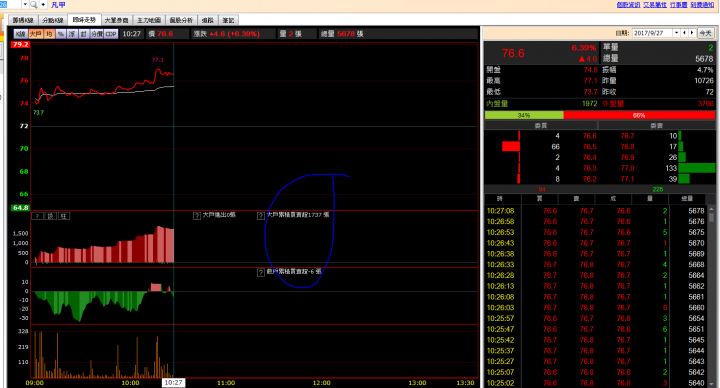The width and height of the screenshot is (720, 388).
Task: Open the date picker dropdown arrow
Action: [676, 33]
